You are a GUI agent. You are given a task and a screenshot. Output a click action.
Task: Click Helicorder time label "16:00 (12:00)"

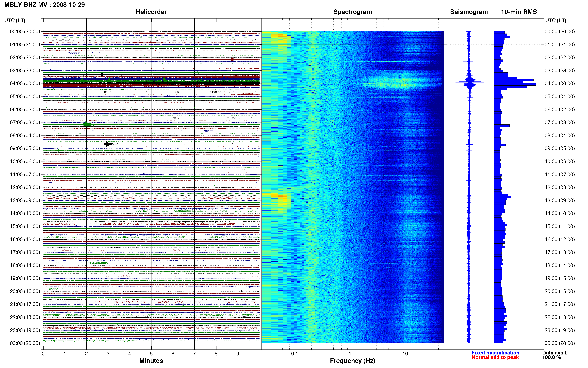point(25,239)
